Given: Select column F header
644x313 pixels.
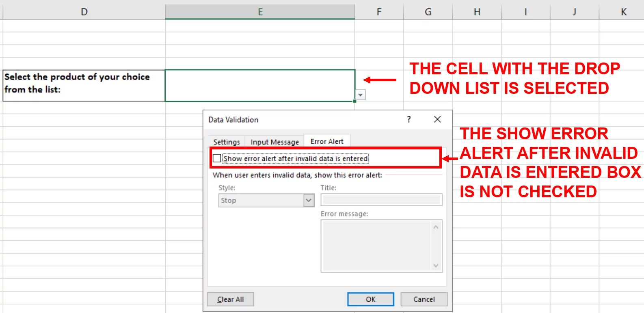Looking at the screenshot, I should (x=379, y=12).
